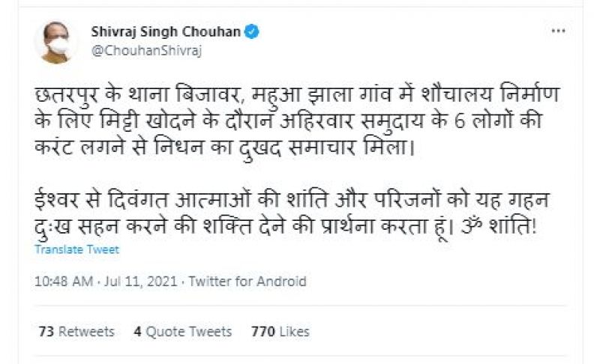Click the Translate Tweet link
Viewport: 600px width, 364px height.
[x=76, y=249]
